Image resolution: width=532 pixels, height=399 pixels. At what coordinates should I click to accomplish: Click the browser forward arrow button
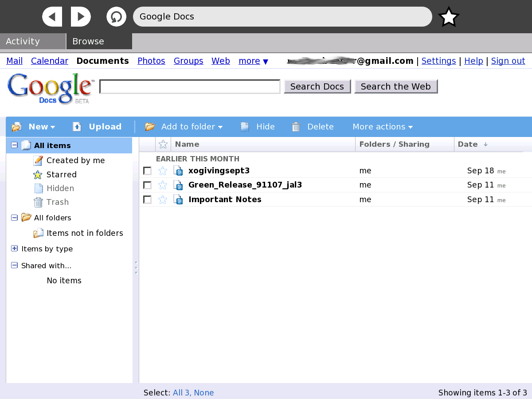pos(81,17)
